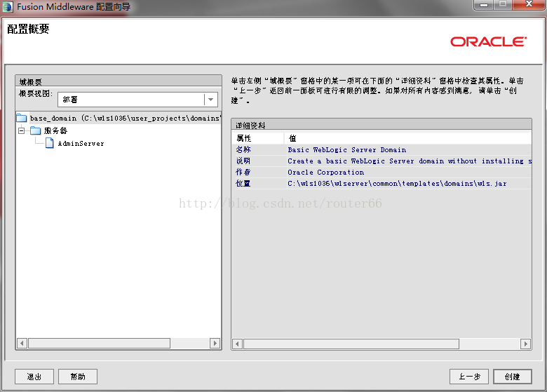This screenshot has width=547, height=392.
Task: Click the 帮助 button
Action: click(x=78, y=377)
